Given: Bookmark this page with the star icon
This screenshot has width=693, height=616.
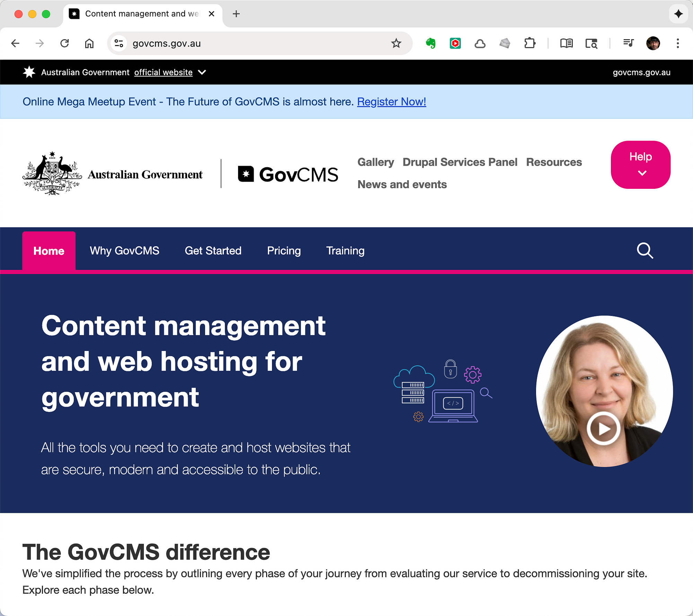Looking at the screenshot, I should pos(396,43).
